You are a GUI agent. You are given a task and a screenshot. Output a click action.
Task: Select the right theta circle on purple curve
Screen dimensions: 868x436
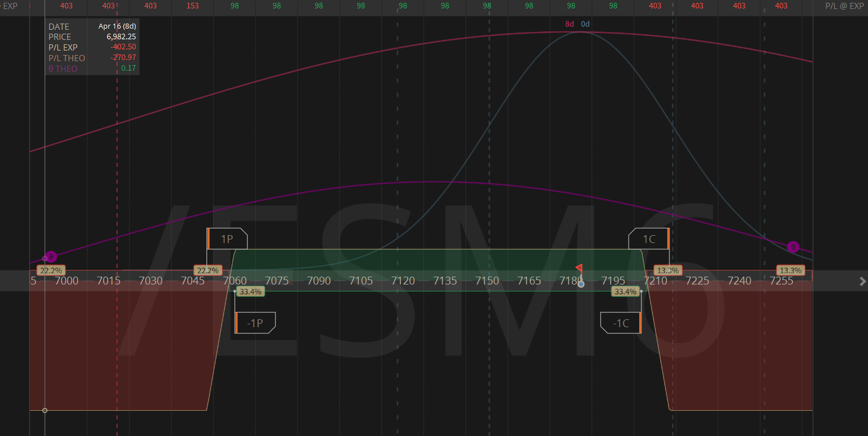click(x=792, y=247)
